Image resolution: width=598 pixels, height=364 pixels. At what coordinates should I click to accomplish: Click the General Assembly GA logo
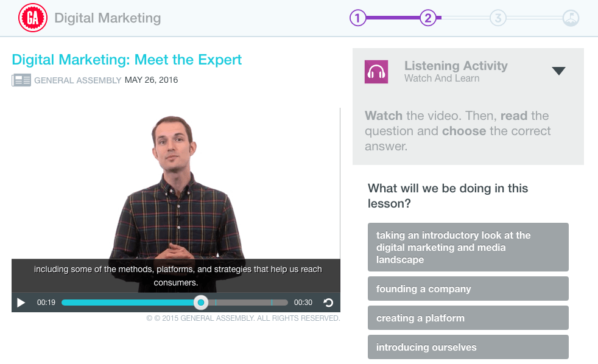coord(33,18)
